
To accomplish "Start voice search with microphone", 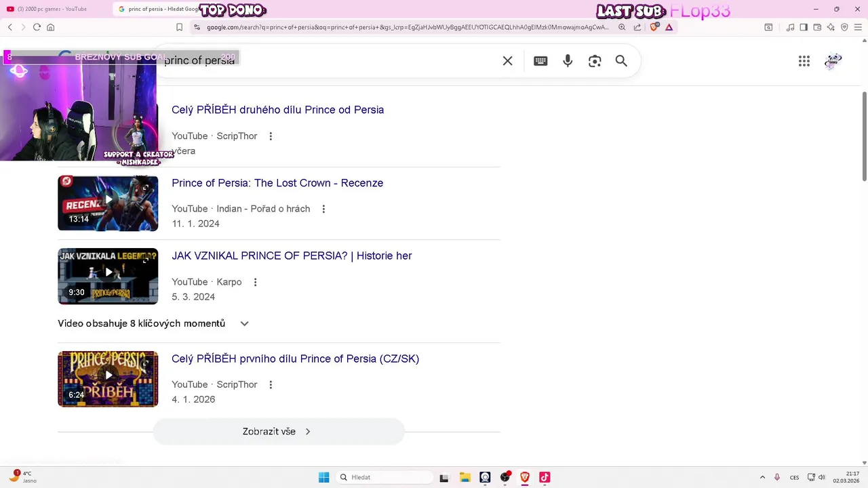I will 568,61.
